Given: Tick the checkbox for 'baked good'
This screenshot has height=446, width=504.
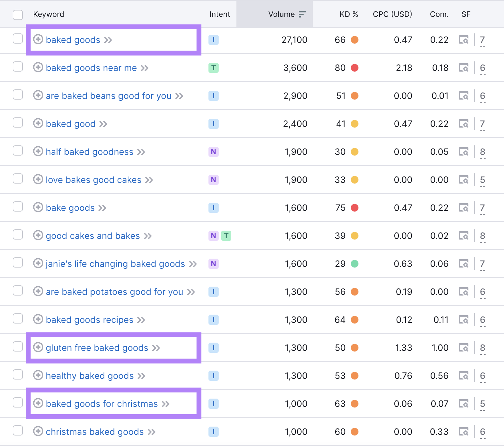Looking at the screenshot, I should tap(18, 122).
